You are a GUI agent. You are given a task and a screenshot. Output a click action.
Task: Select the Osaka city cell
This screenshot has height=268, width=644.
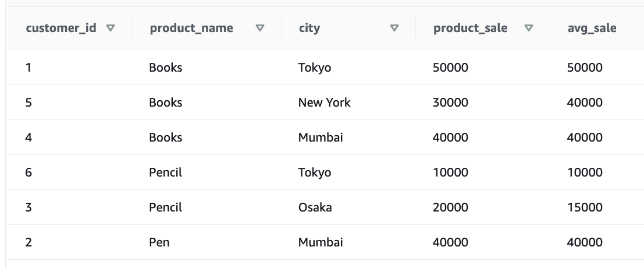(315, 207)
